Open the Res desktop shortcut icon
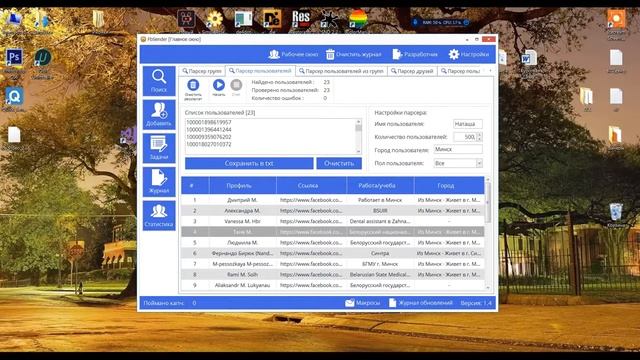Screen dimensions: 640x360 (301, 19)
